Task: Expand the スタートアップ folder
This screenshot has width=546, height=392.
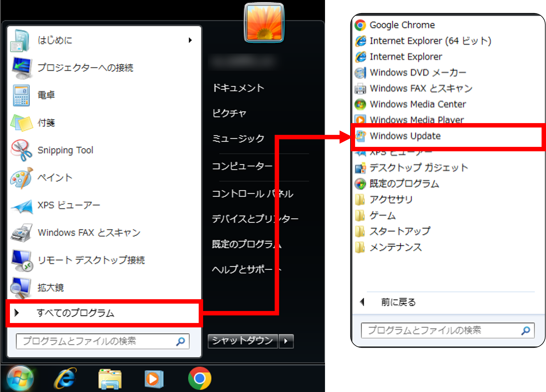Action: click(x=393, y=231)
